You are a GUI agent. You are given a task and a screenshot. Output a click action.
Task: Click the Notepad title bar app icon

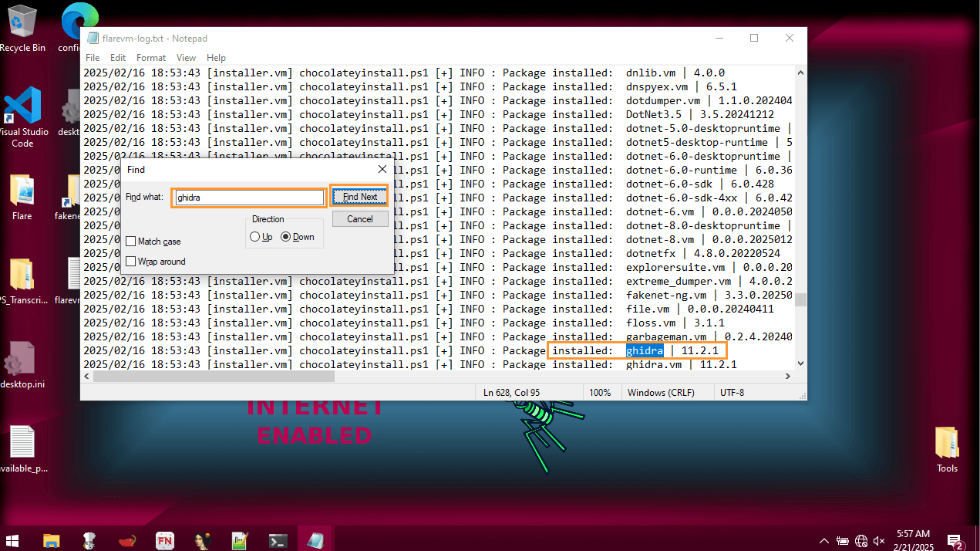point(93,38)
